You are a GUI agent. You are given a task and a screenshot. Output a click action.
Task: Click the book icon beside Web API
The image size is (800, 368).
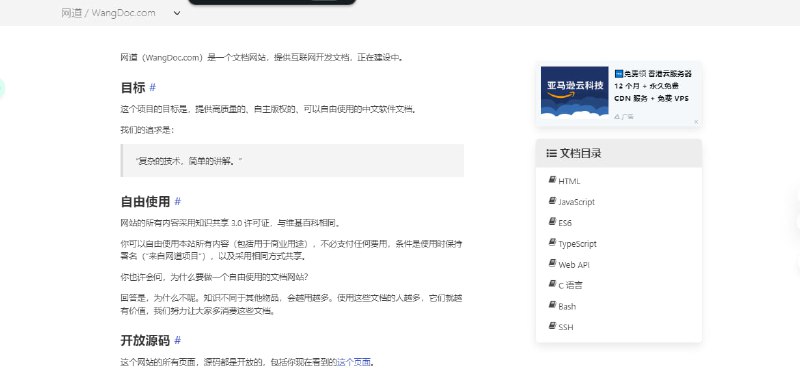(552, 263)
